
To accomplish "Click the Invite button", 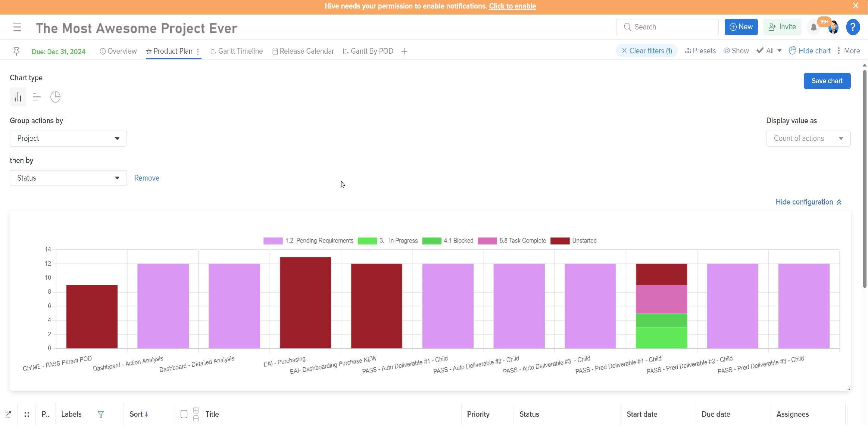I will 782,27.
